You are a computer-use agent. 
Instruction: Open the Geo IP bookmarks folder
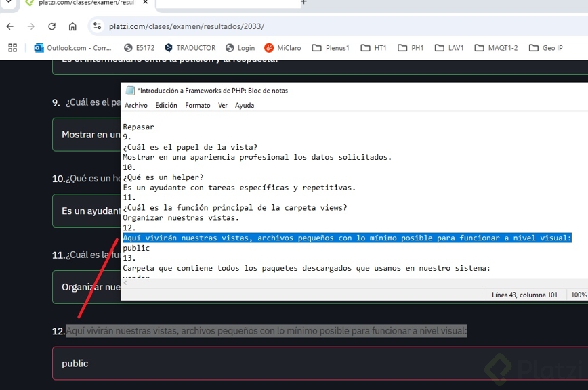[545, 48]
